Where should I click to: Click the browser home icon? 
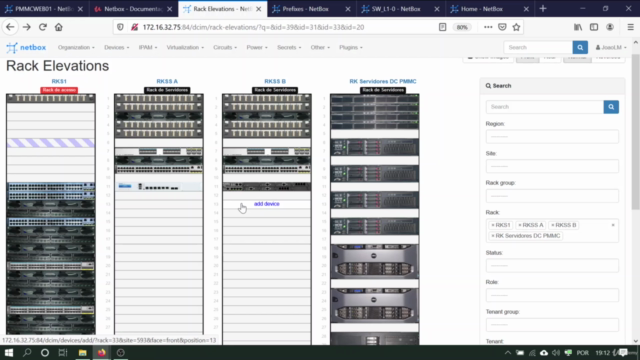59,27
